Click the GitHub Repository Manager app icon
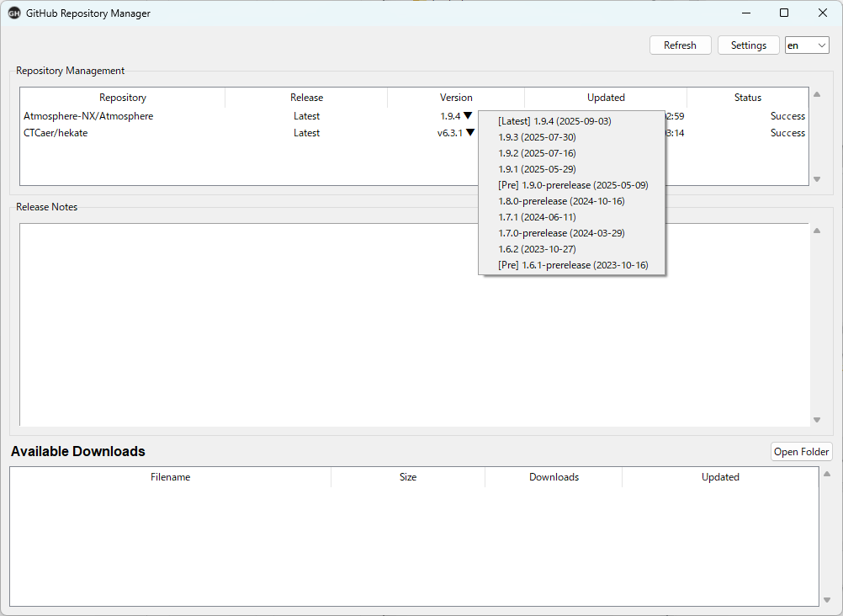The height and width of the screenshot is (616, 843). 14,13
